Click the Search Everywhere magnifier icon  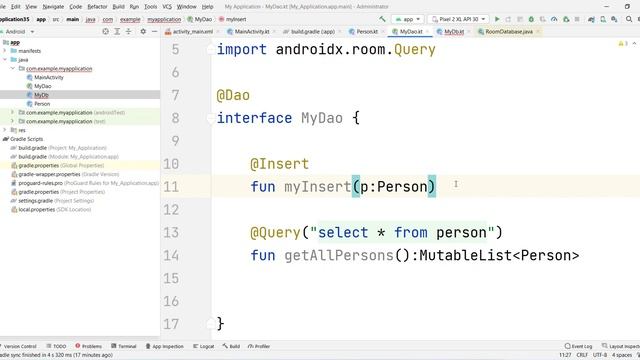click(629, 19)
